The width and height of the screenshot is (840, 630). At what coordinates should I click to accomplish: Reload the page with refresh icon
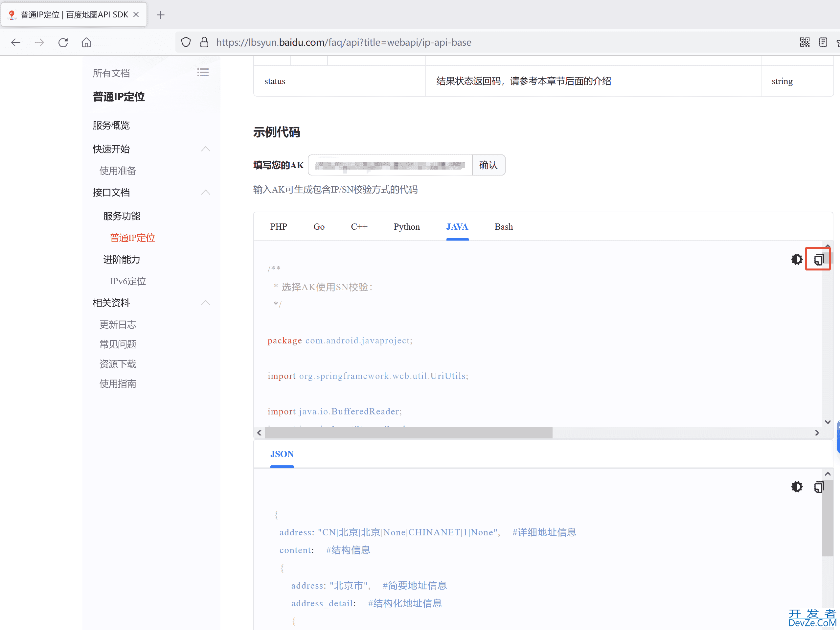pyautogui.click(x=63, y=42)
